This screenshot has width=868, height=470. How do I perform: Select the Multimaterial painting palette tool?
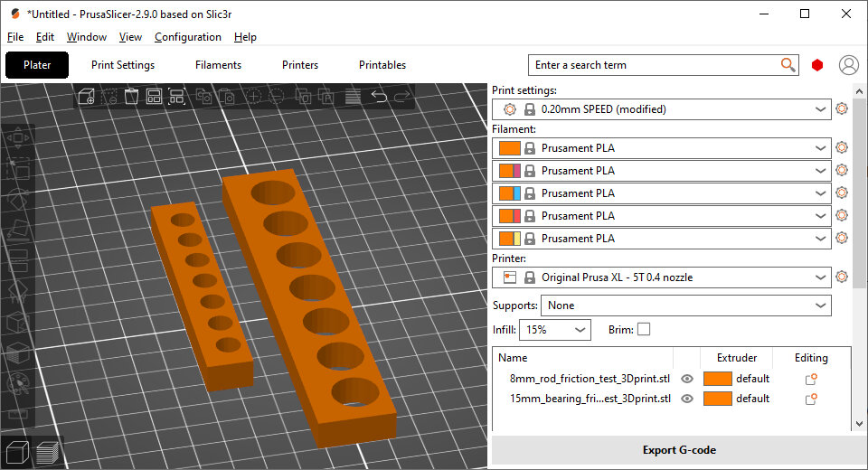pyautogui.click(x=18, y=383)
